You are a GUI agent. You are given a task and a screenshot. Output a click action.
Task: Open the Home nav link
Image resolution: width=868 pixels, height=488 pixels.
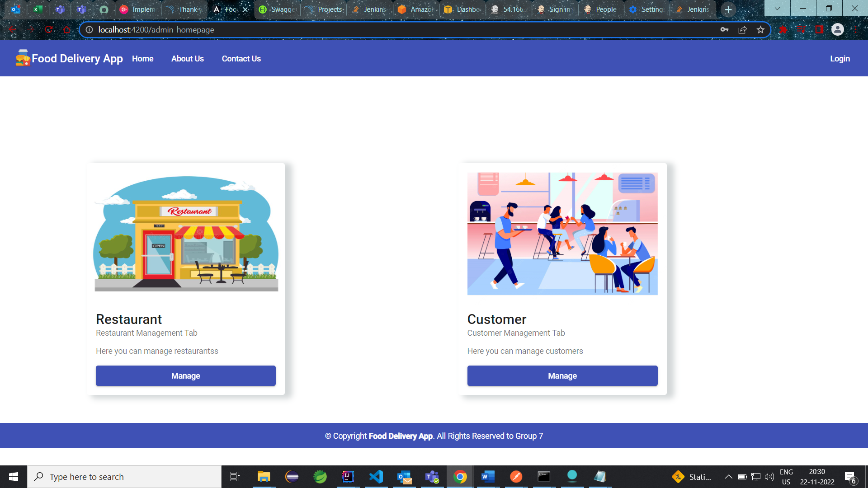tap(143, 59)
